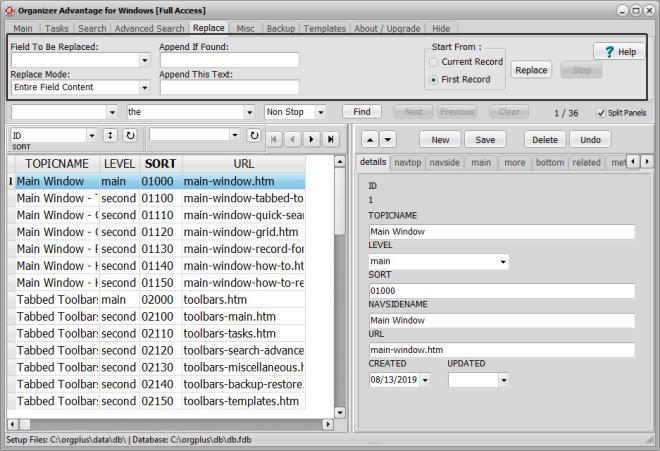660x451 pixels.
Task: Open Field To Be Replaced dropdown
Action: [x=144, y=60]
